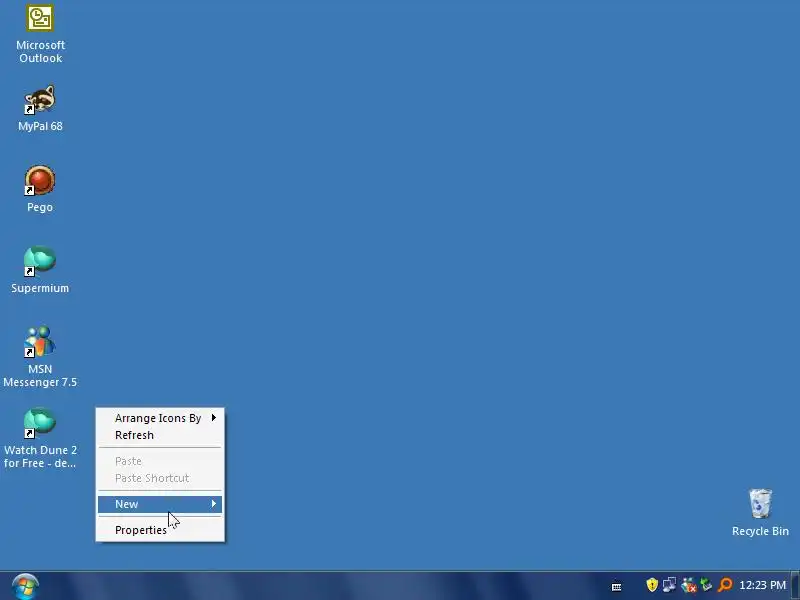800x600 pixels.
Task: Open the yellow security shield tray alert
Action: pyautogui.click(x=652, y=585)
